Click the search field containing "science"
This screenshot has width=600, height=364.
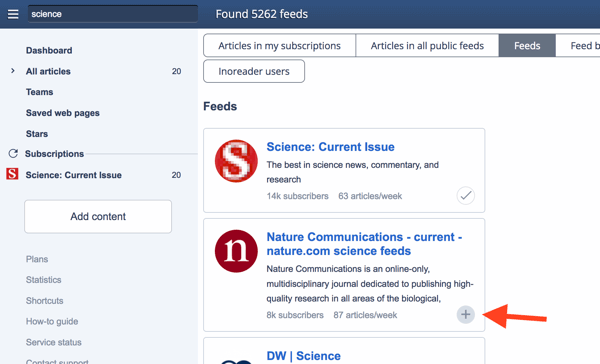pos(112,14)
